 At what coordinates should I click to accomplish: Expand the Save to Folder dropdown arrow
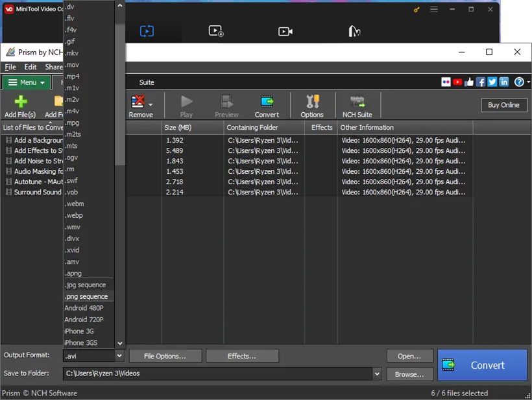tap(377, 373)
